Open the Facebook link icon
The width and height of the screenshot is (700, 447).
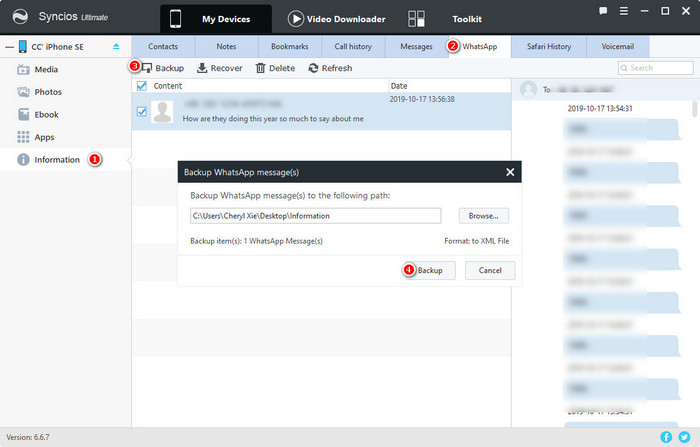click(x=666, y=437)
